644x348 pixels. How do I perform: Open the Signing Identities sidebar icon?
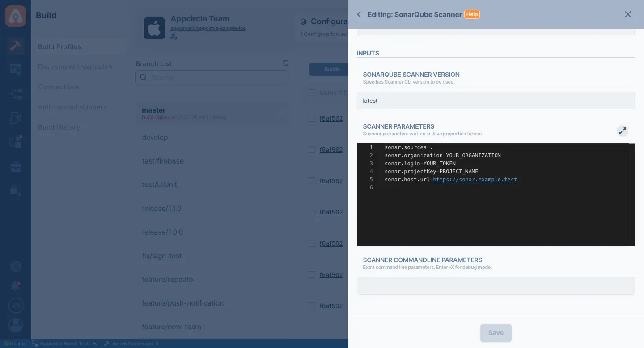(16, 118)
